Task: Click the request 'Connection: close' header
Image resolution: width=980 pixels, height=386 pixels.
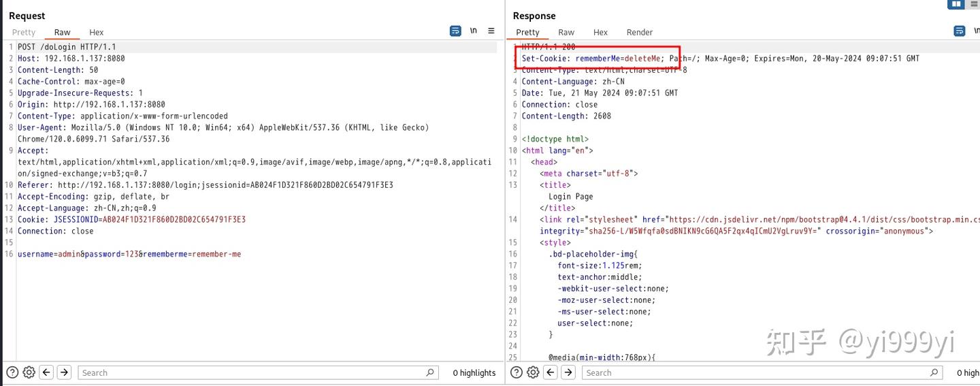Action: 56,231
